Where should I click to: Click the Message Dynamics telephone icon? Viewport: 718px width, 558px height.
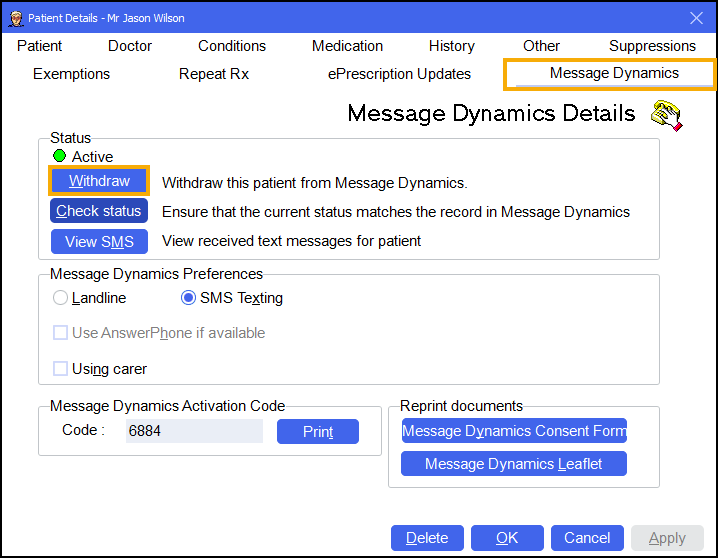pyautogui.click(x=667, y=115)
